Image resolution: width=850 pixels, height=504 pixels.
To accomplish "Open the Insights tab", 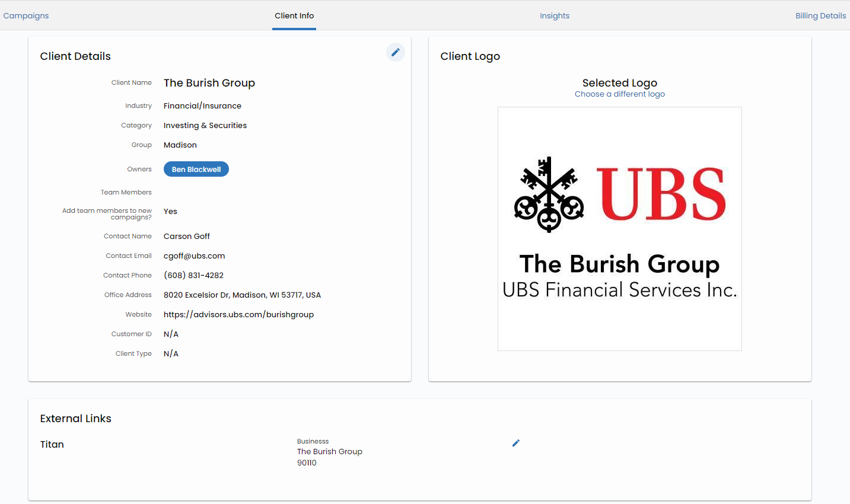I will [555, 15].
